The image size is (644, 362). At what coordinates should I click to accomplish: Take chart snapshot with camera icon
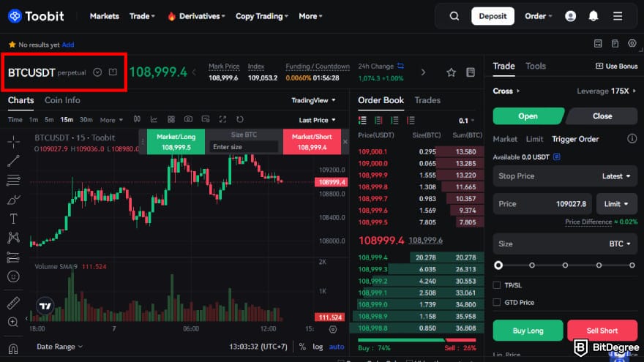[188, 119]
